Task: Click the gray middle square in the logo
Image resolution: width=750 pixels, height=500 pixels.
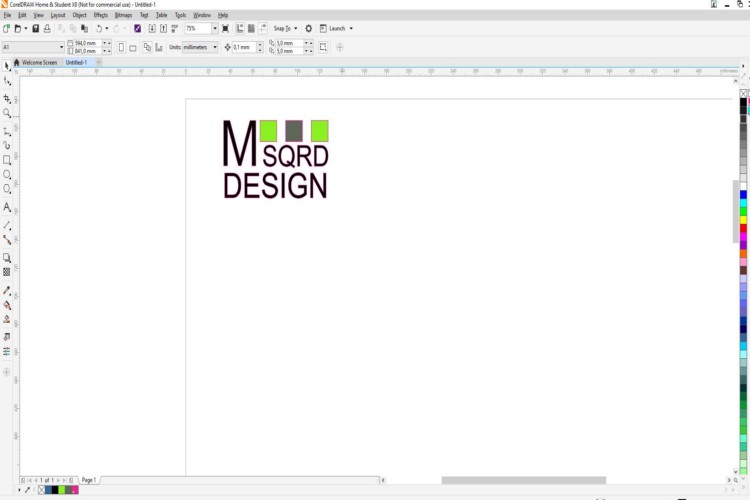Action: [294, 131]
